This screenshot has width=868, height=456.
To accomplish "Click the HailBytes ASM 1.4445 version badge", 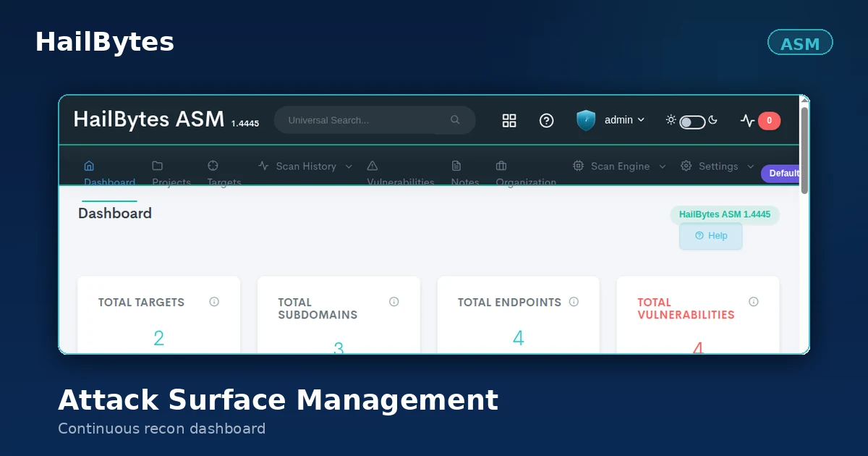I will click(725, 214).
